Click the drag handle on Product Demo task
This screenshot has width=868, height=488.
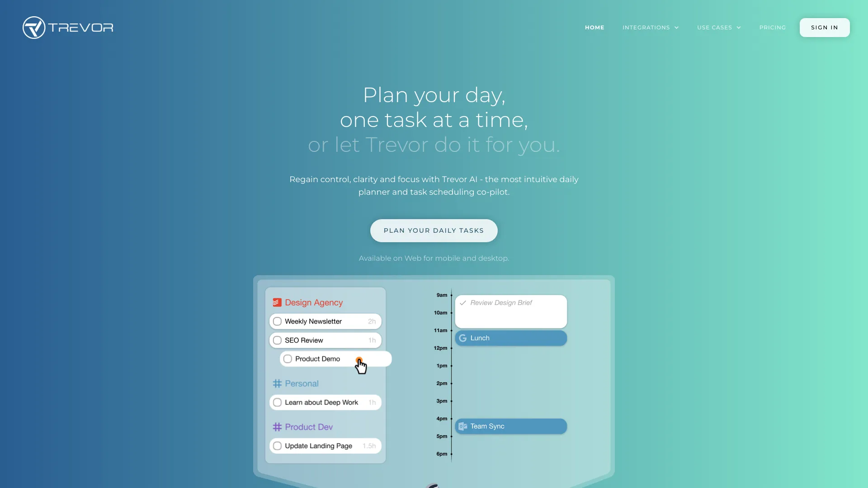click(358, 359)
